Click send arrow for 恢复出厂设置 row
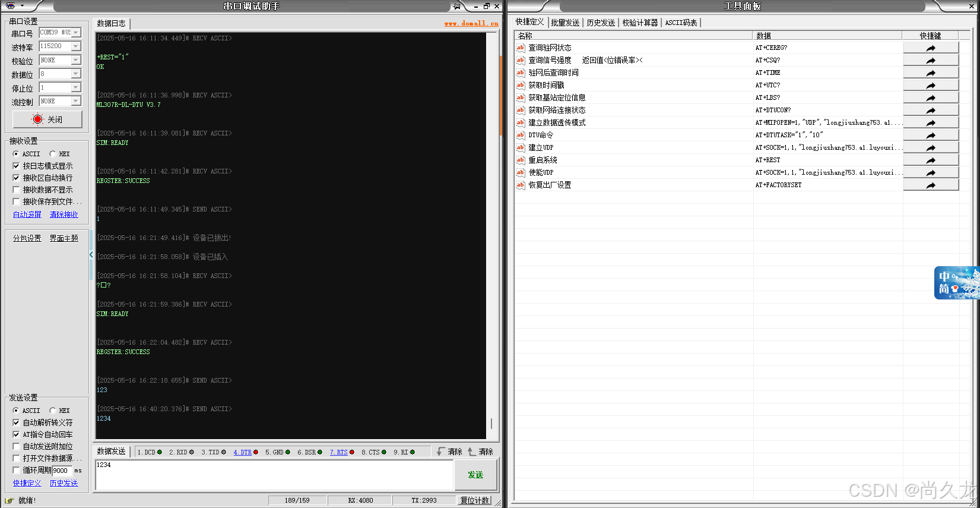Viewport: 980px width, 508px height. pyautogui.click(x=931, y=185)
